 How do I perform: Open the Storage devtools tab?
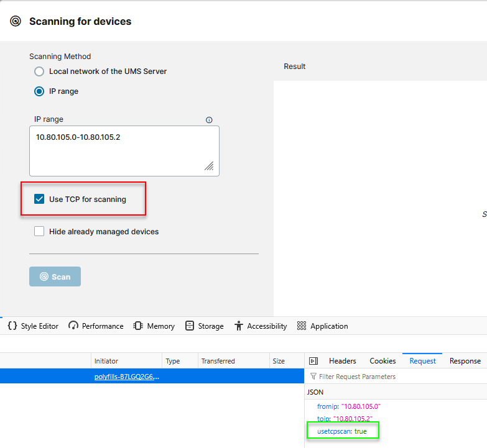(x=205, y=326)
